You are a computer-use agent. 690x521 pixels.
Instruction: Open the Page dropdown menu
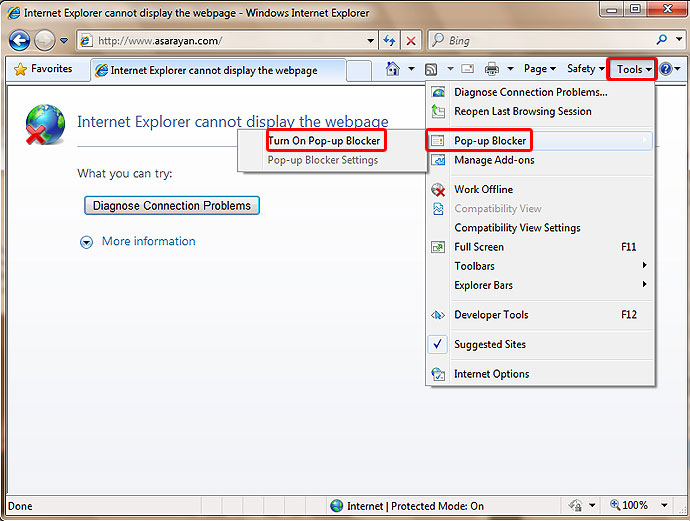[540, 69]
